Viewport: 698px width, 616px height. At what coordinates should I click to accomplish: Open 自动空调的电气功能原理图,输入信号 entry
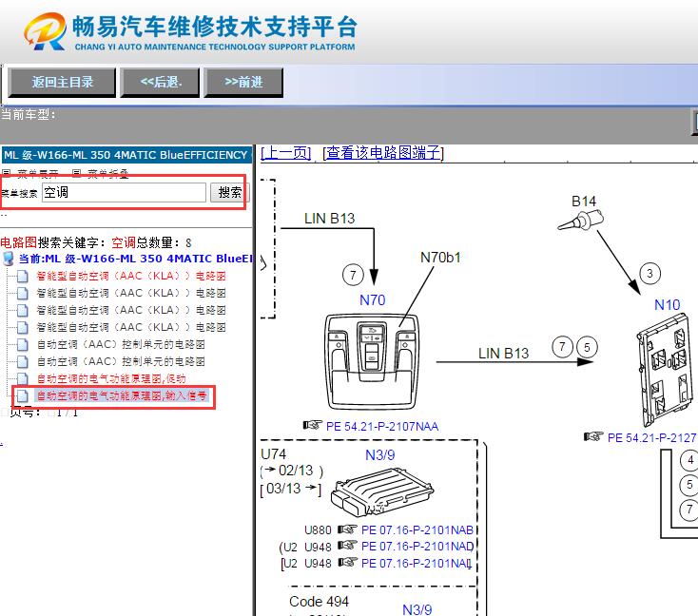[122, 395]
